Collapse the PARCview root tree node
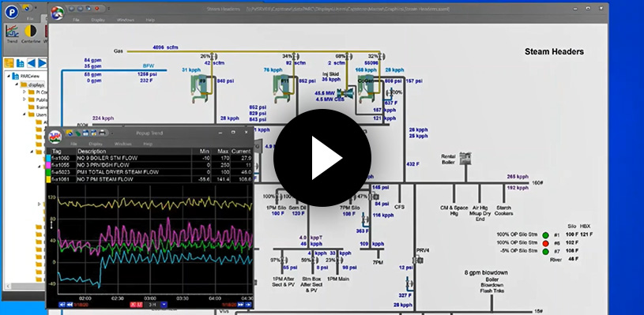644x315 pixels. point(9,76)
